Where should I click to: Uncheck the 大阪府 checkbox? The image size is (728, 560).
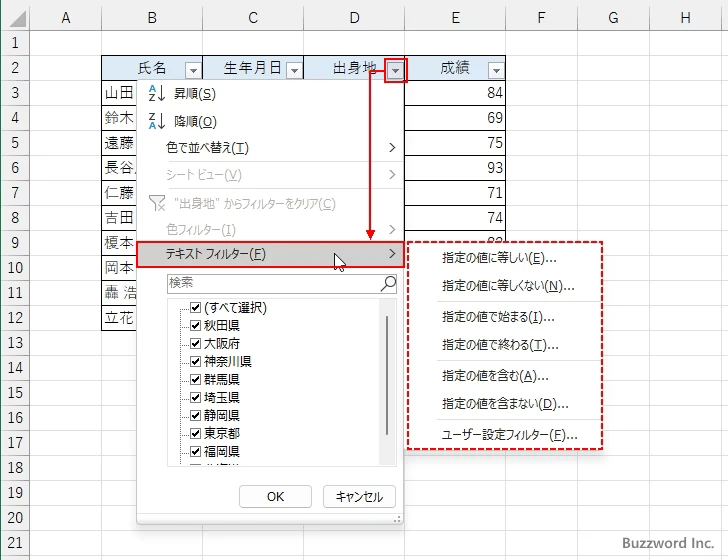point(195,344)
